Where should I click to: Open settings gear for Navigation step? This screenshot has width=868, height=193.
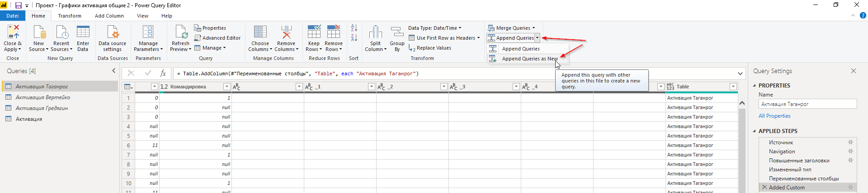click(x=850, y=151)
